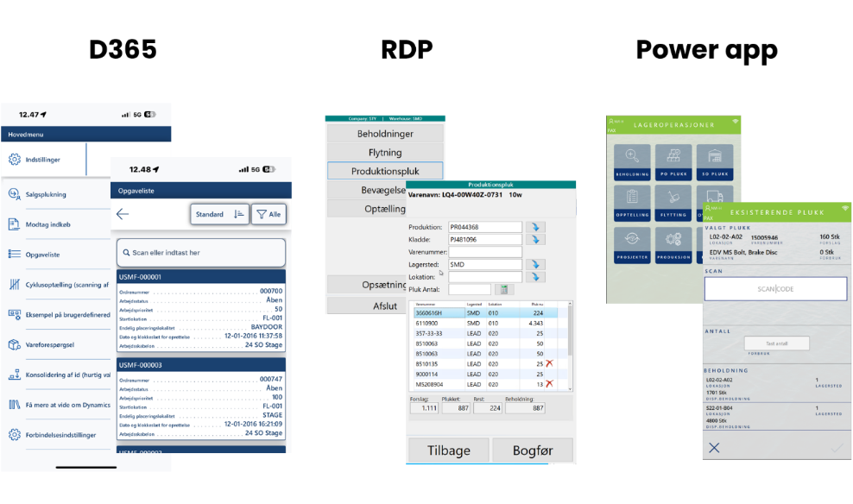Open Vareforespørgsel box icon
The image size is (853, 504).
(15, 344)
